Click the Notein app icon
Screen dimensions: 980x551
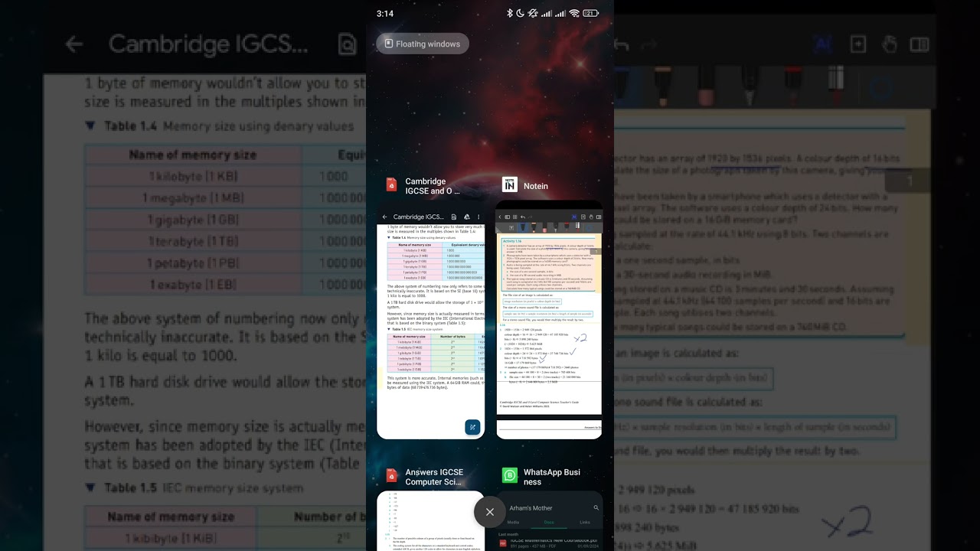[509, 184]
